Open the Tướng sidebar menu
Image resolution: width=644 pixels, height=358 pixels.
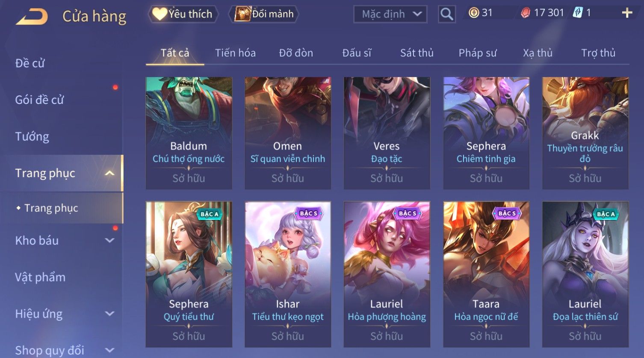point(32,136)
